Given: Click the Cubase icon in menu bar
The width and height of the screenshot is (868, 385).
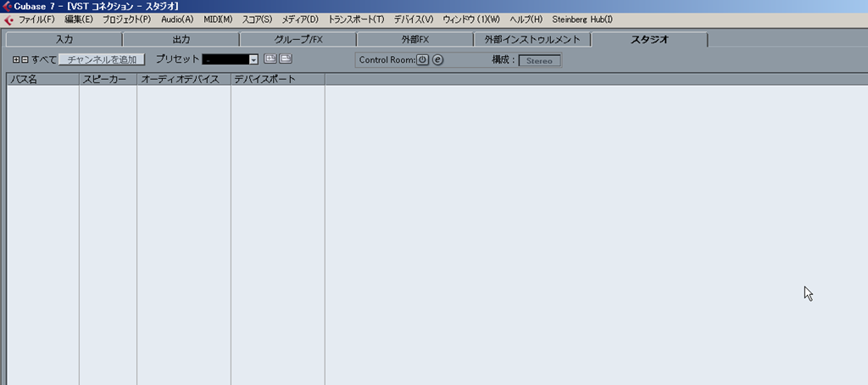Looking at the screenshot, I should click(x=8, y=20).
